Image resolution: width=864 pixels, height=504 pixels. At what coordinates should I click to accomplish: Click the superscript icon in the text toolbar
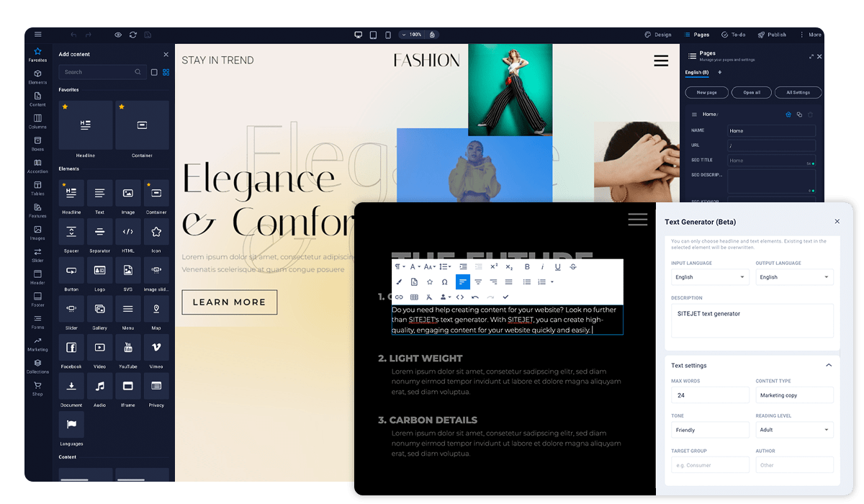pos(494,266)
